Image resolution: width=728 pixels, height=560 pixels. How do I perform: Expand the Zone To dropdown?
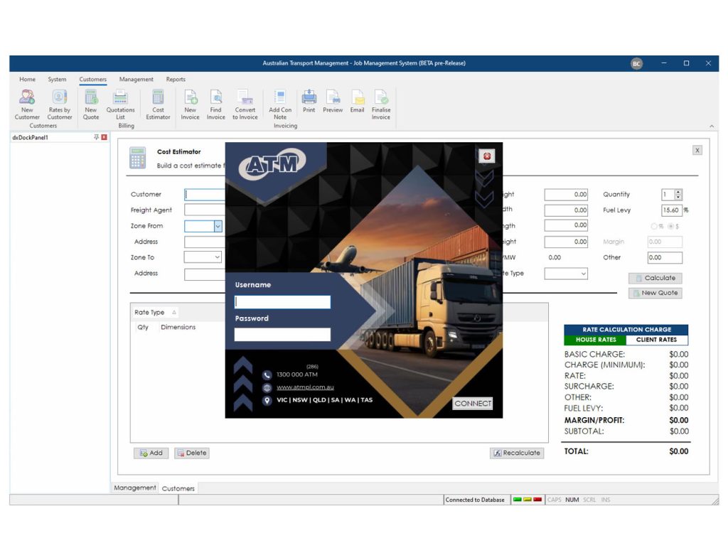pos(218,257)
